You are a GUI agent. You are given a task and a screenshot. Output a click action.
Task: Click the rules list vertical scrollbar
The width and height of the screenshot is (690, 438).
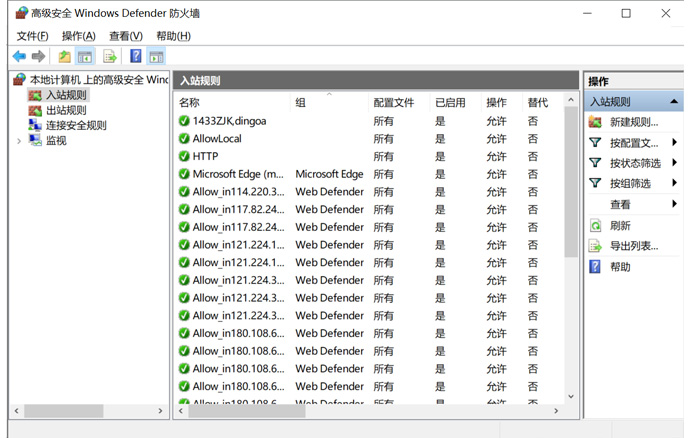(x=571, y=250)
